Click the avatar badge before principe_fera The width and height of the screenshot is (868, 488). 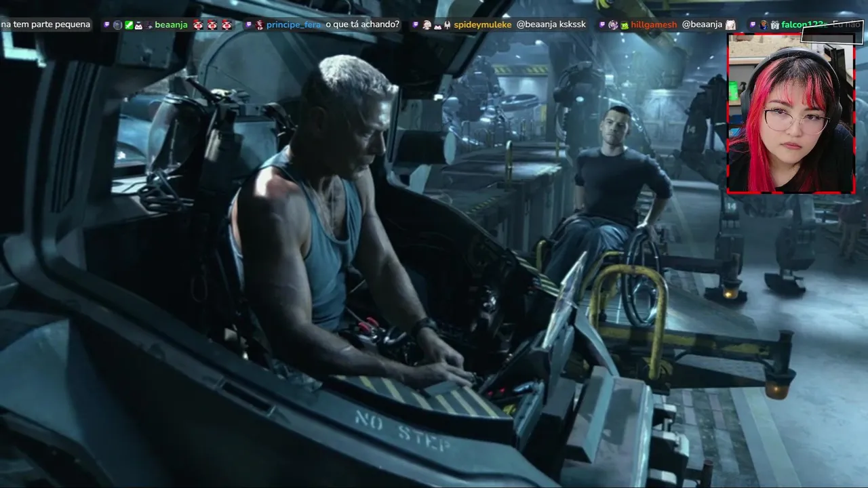click(x=260, y=25)
